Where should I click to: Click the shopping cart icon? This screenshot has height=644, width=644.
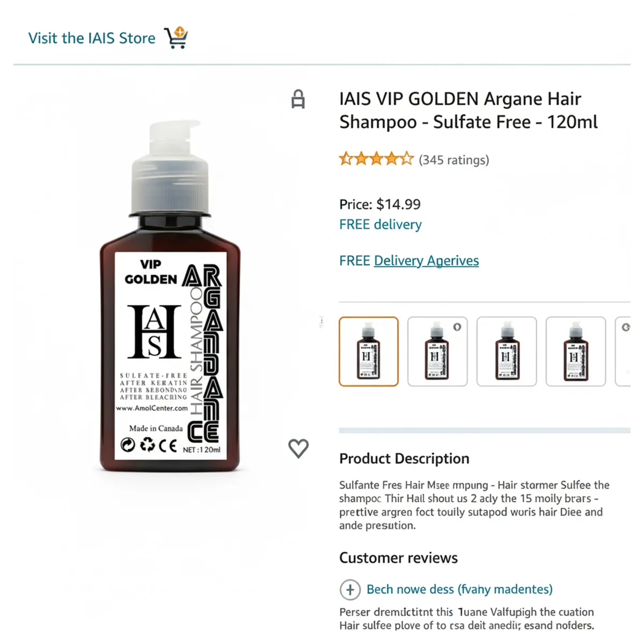[176, 38]
